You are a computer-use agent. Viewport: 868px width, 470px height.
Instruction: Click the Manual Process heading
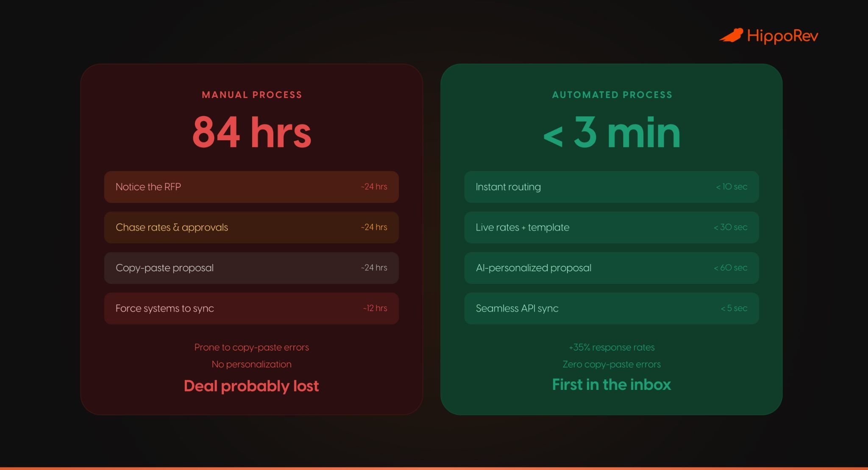252,95
